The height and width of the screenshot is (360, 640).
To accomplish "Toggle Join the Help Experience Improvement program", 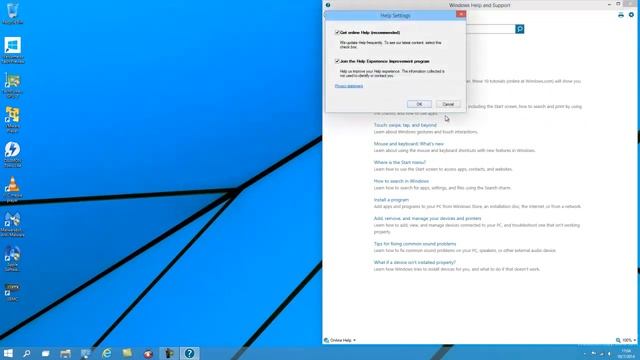I will tap(337, 61).
